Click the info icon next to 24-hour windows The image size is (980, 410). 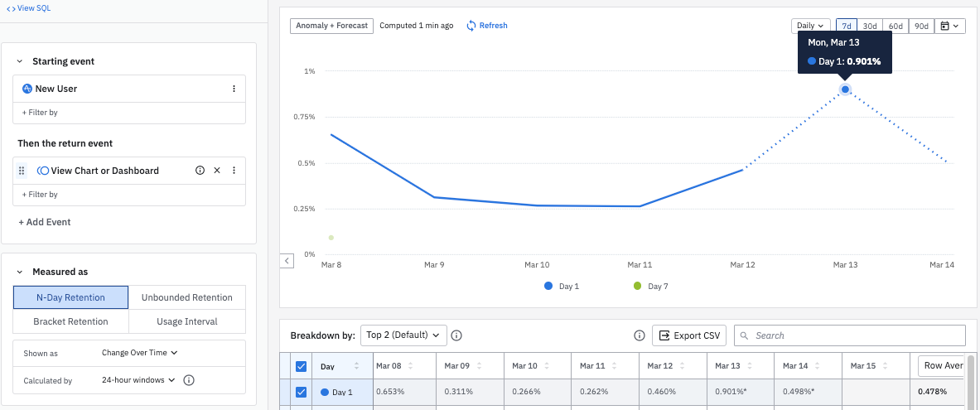point(188,380)
